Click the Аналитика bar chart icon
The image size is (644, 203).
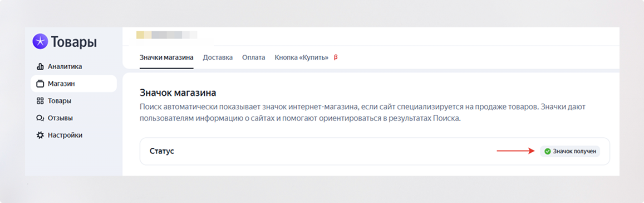pyautogui.click(x=40, y=67)
